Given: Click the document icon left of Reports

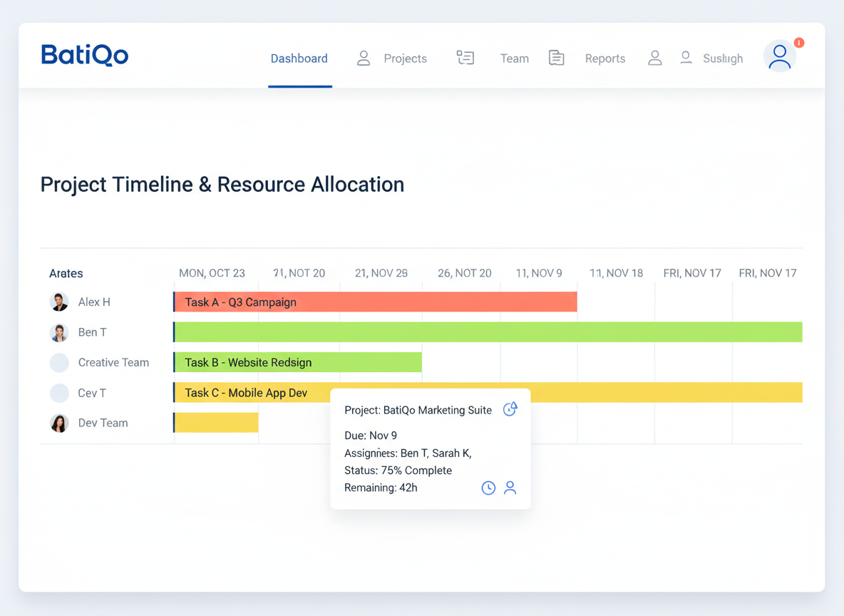Looking at the screenshot, I should click(556, 58).
